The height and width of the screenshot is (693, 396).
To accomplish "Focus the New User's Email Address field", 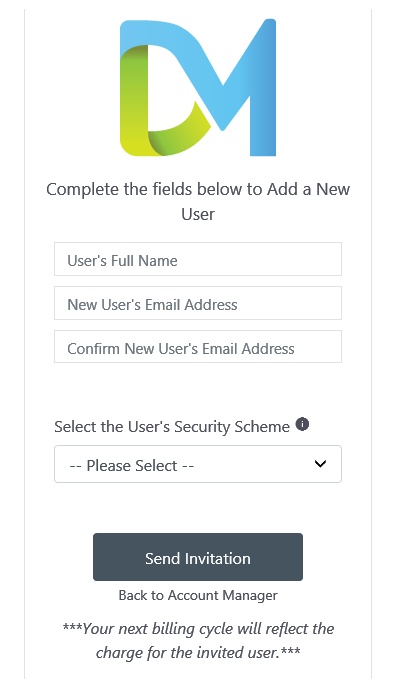I will 198,303.
